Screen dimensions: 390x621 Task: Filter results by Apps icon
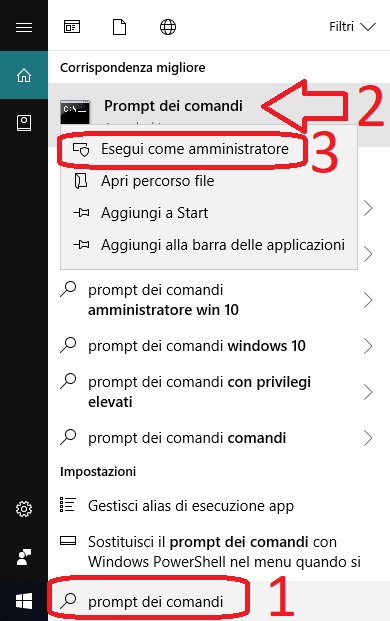[72, 27]
